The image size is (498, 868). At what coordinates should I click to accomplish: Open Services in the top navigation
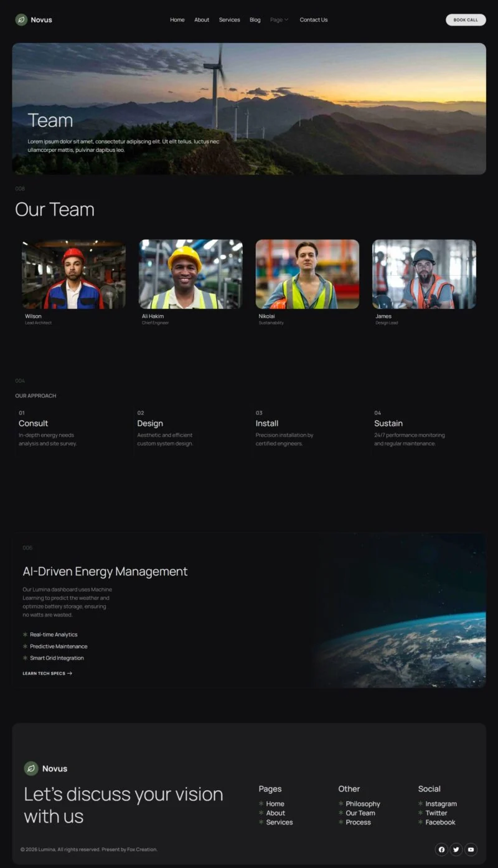[230, 20]
